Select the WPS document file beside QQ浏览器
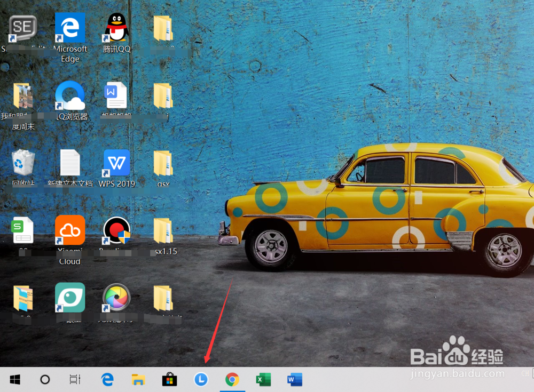 [x=116, y=95]
